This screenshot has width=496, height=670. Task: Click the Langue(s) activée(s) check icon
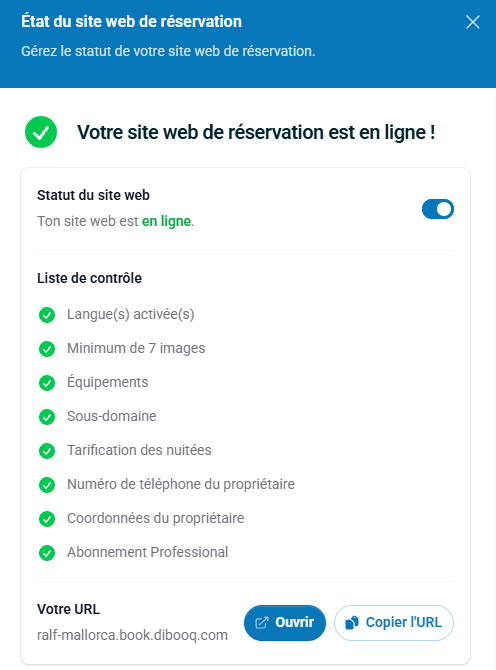click(47, 315)
